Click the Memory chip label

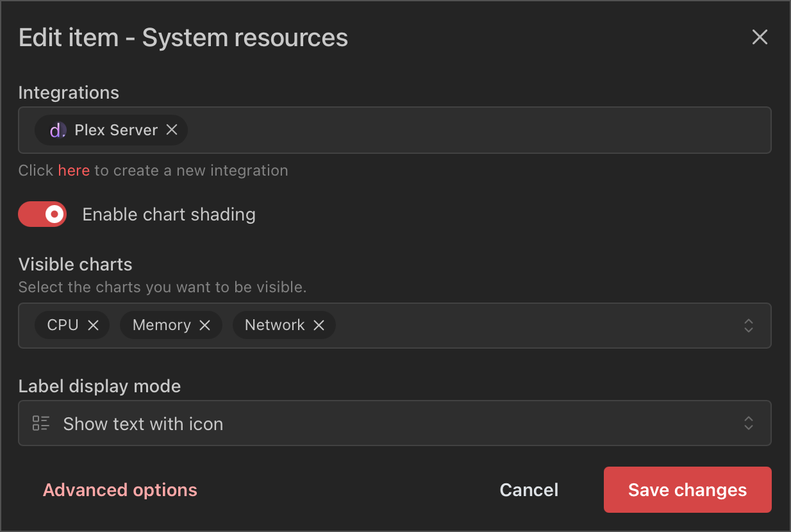coord(162,326)
